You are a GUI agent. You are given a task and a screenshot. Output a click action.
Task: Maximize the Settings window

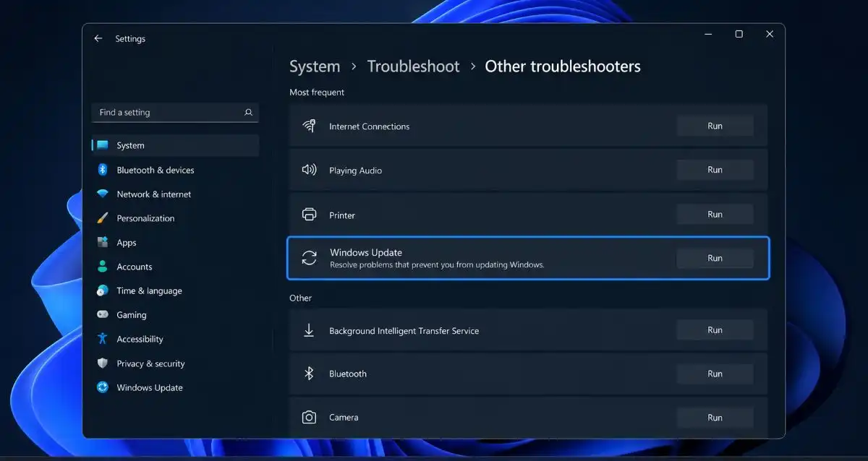[x=739, y=34]
